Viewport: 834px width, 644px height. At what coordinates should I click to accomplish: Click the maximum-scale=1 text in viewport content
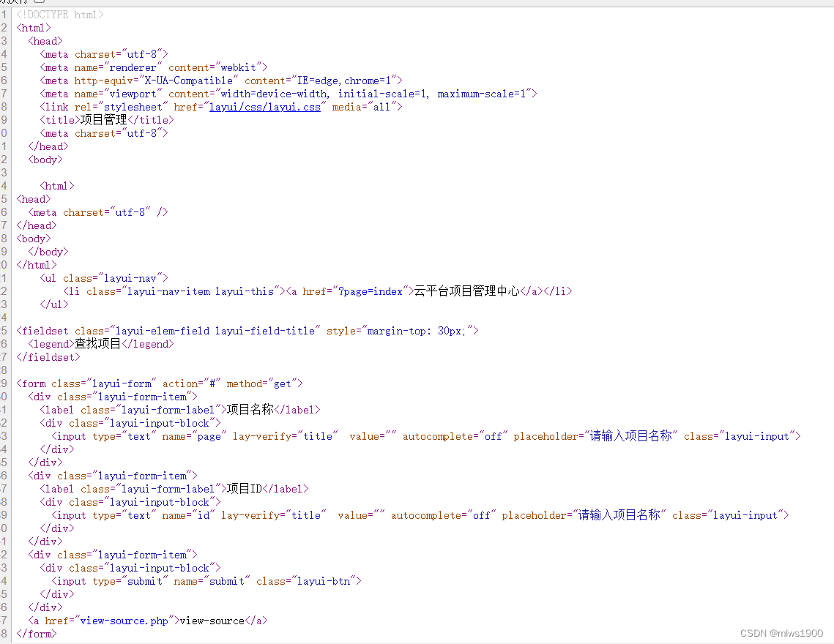pos(481,94)
